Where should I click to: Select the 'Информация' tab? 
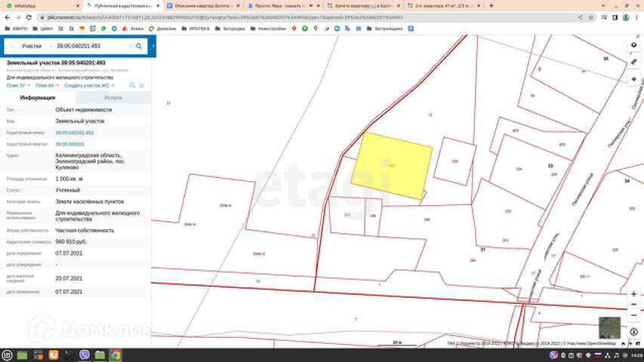click(x=38, y=98)
